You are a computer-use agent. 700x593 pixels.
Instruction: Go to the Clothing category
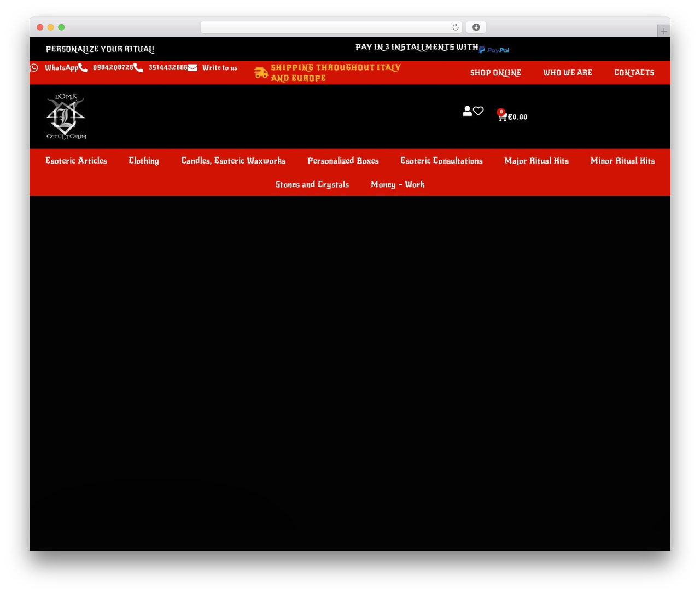(144, 161)
